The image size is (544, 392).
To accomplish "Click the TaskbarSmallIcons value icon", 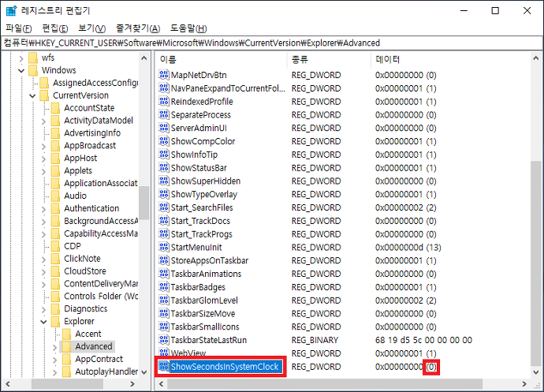I will tap(164, 327).
